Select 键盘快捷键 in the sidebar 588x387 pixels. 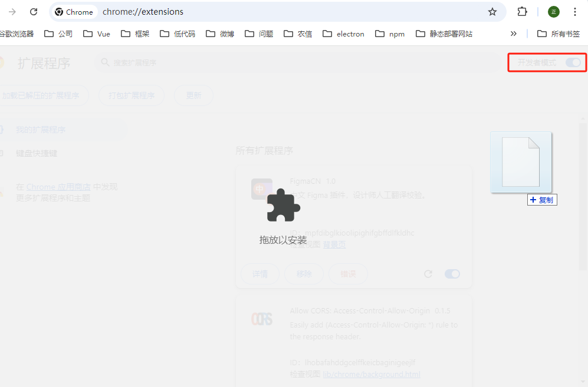pos(37,153)
